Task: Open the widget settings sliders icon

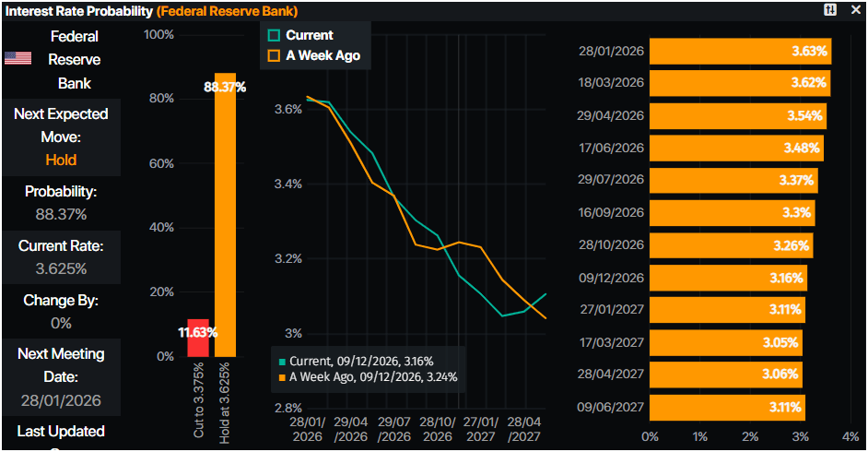Action: coord(830,9)
